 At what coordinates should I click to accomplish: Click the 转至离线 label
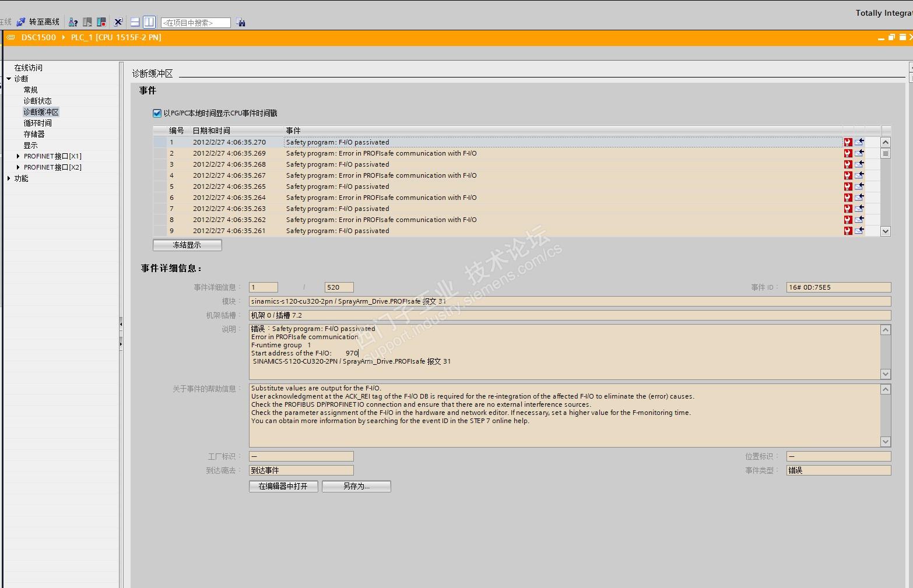tap(44, 22)
